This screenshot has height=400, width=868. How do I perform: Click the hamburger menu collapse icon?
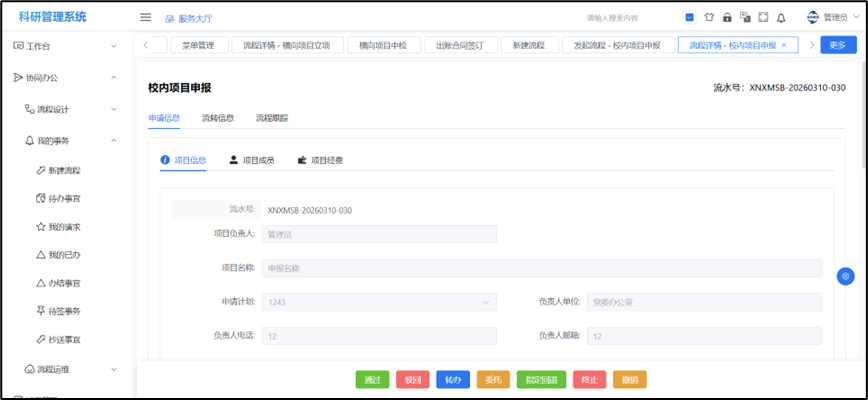[x=145, y=17]
